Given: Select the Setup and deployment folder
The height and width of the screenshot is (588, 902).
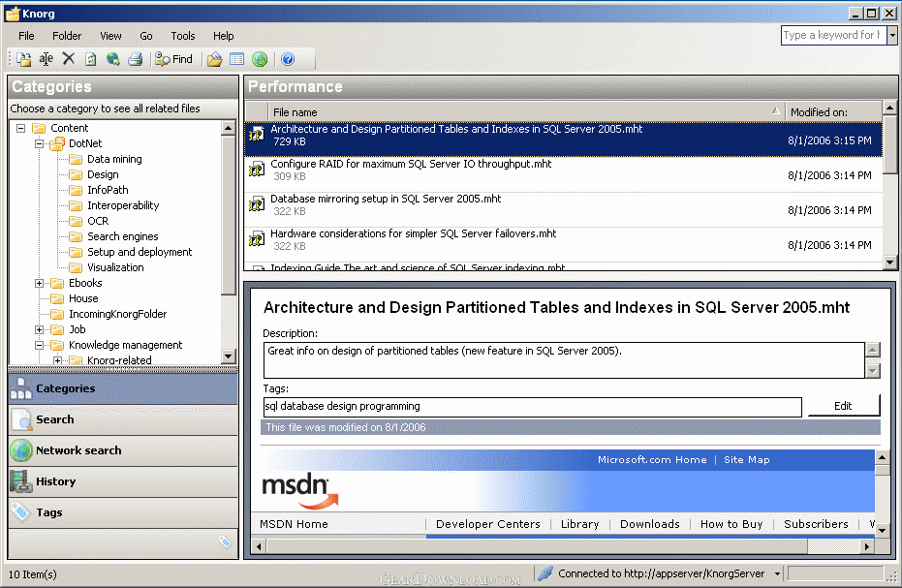Looking at the screenshot, I should pyautogui.click(x=140, y=252).
